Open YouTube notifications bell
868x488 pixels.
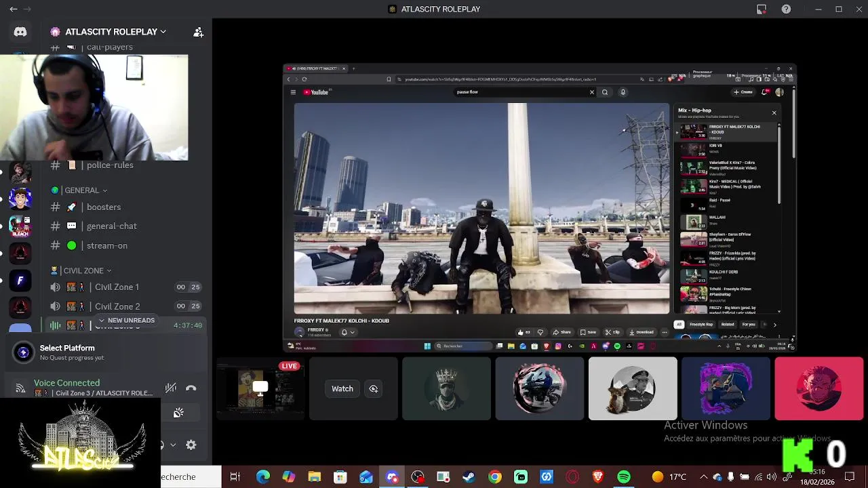(766, 92)
